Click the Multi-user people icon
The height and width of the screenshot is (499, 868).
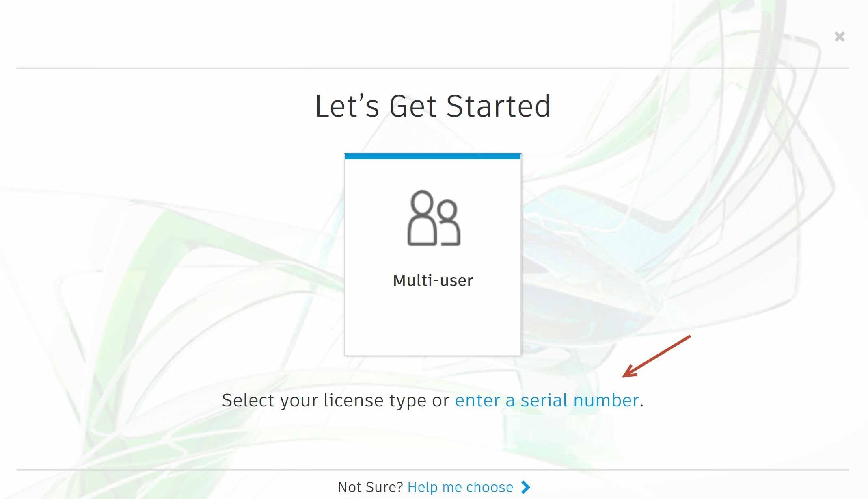[434, 218]
